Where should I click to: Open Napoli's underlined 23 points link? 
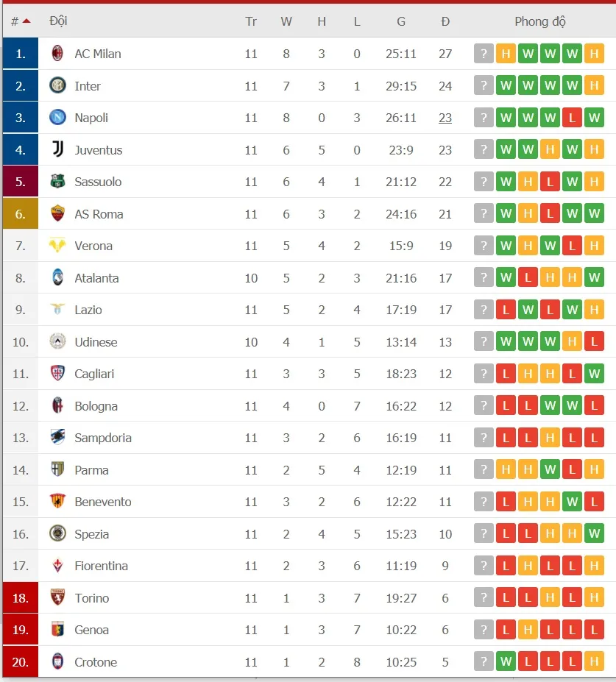[x=445, y=117]
